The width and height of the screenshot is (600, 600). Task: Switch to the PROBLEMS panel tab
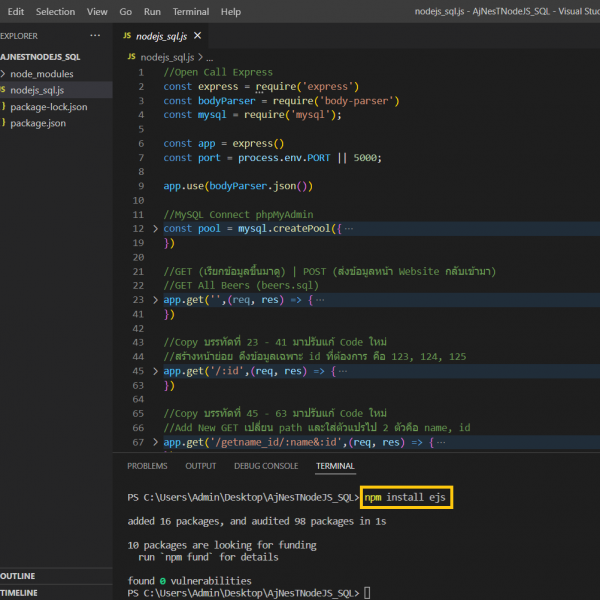[147, 466]
